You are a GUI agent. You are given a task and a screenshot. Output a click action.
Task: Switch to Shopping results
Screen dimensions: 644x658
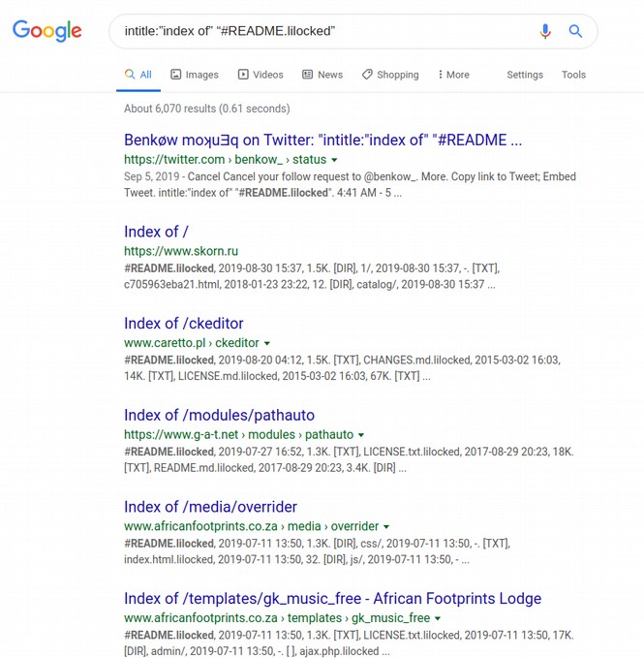click(390, 75)
